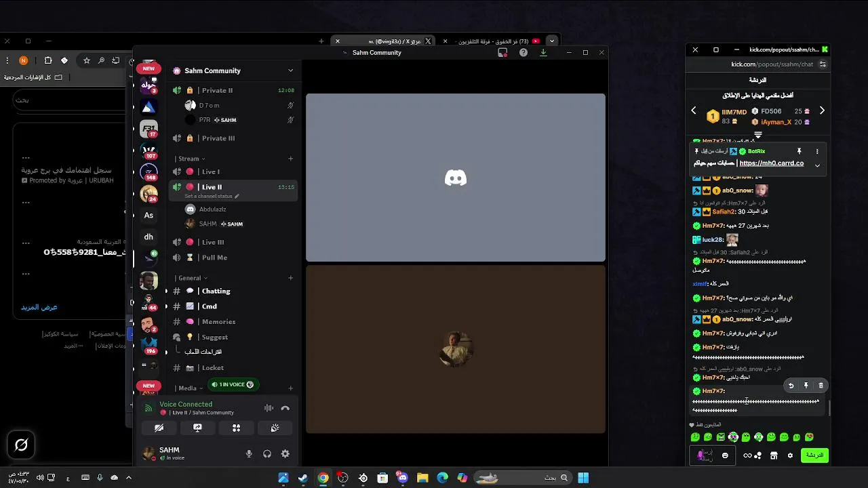Pin the hovered Hm7x7 chat message

tap(806, 386)
